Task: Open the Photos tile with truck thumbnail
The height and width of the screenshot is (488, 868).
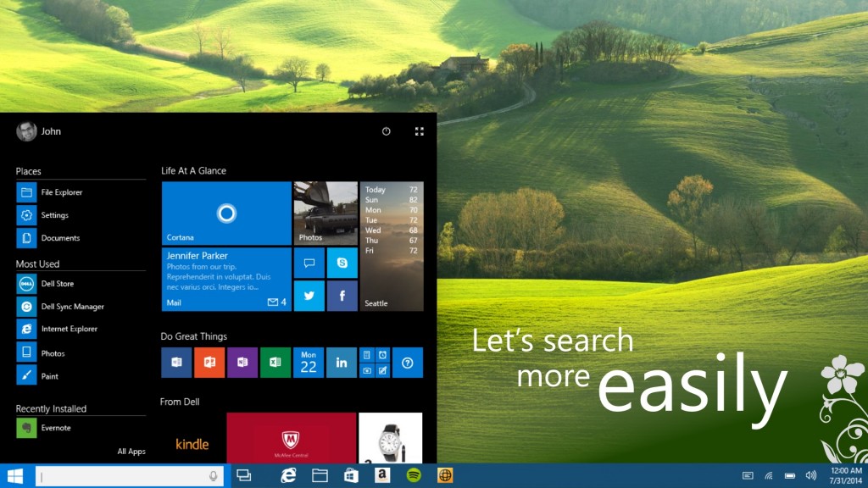Action: 325,213
